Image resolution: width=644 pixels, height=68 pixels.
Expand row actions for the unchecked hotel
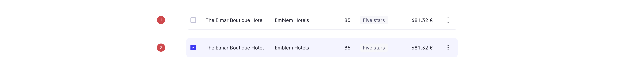tap(448, 20)
